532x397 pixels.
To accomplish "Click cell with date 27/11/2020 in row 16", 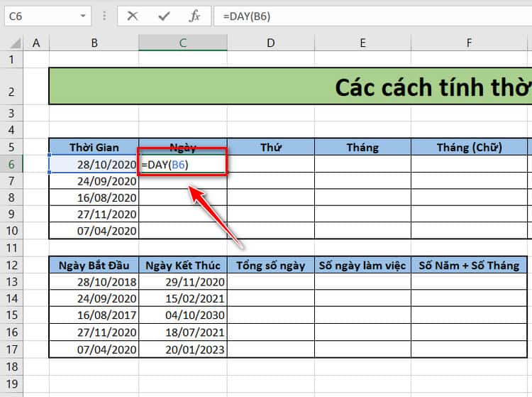I will click(94, 332).
